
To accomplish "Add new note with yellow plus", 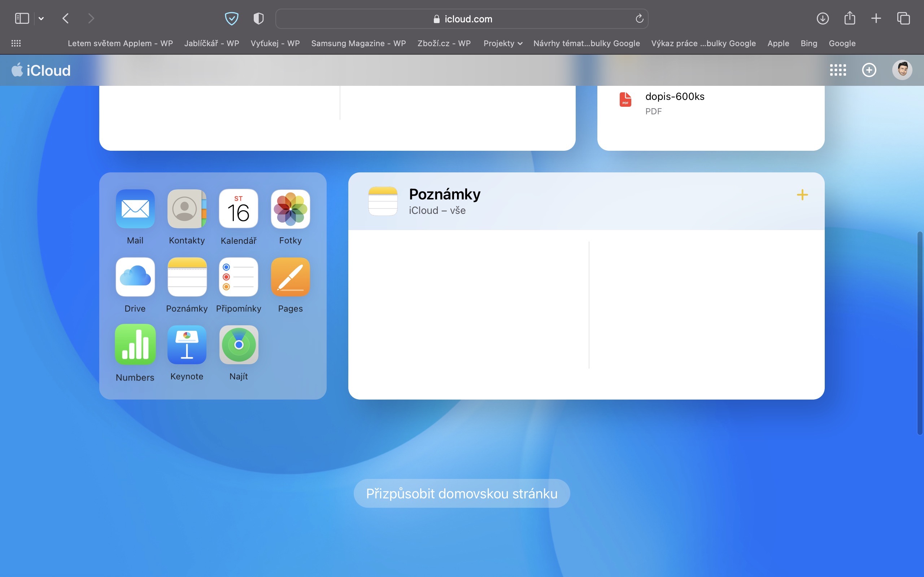I will pyautogui.click(x=802, y=195).
